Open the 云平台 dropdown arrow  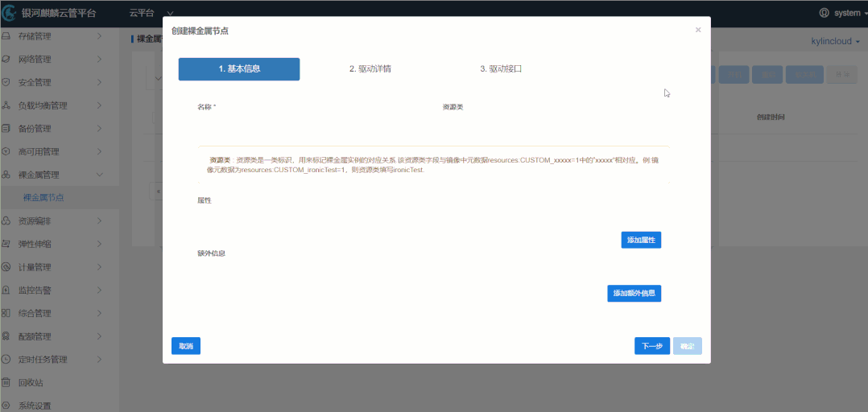[x=170, y=13]
